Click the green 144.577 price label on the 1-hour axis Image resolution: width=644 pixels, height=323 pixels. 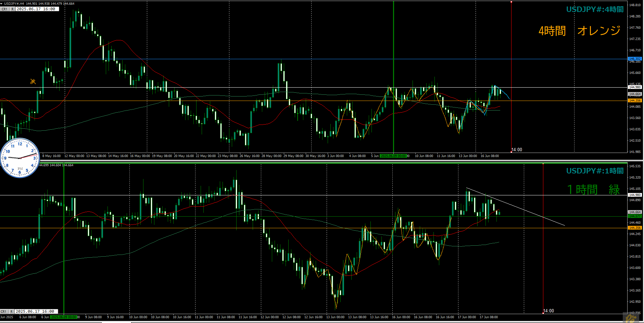tap(635, 216)
